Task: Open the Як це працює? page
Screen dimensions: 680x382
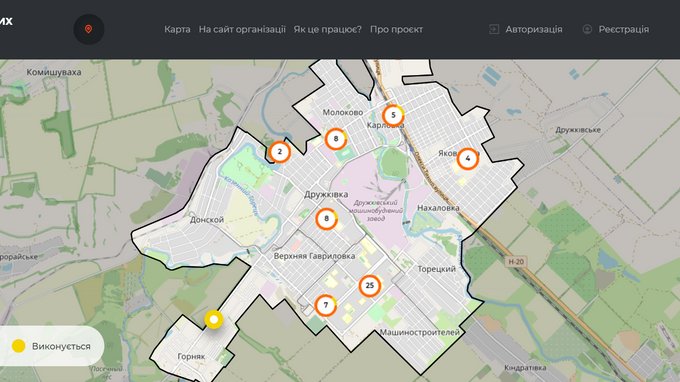Action: (x=327, y=29)
